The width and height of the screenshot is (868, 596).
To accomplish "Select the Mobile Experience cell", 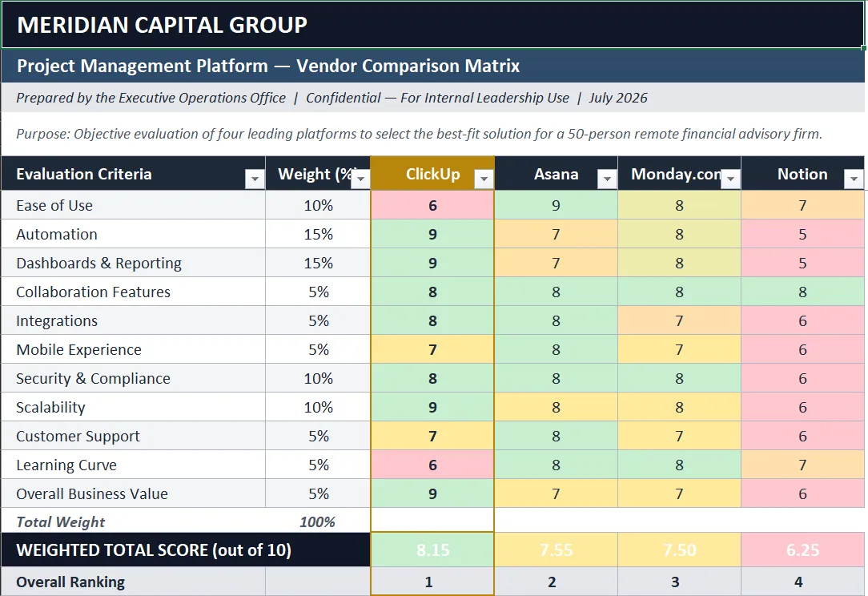I will [x=134, y=349].
